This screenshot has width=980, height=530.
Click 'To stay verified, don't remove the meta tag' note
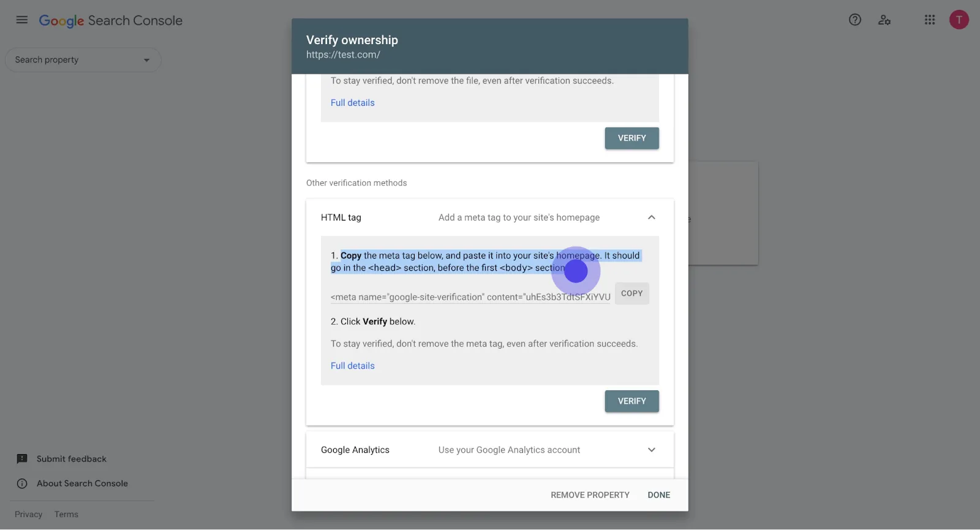click(484, 344)
